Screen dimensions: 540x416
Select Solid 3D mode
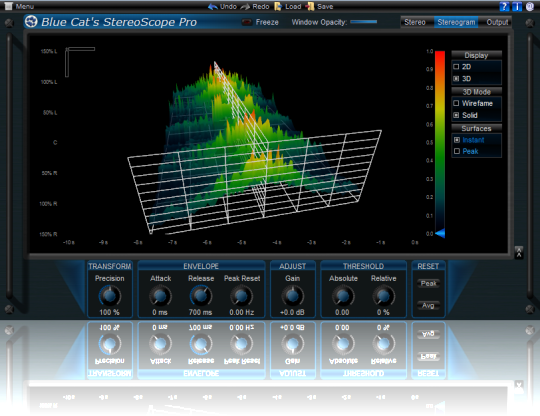click(x=456, y=115)
